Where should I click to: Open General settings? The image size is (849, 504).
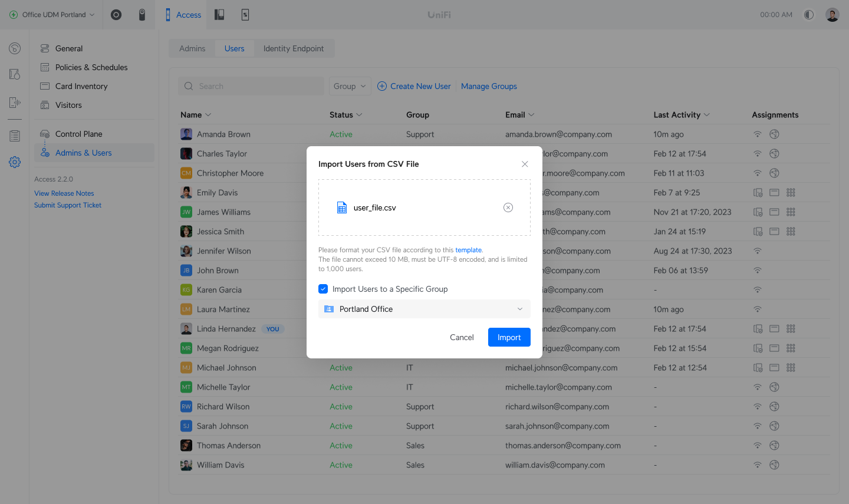pyautogui.click(x=94, y=48)
